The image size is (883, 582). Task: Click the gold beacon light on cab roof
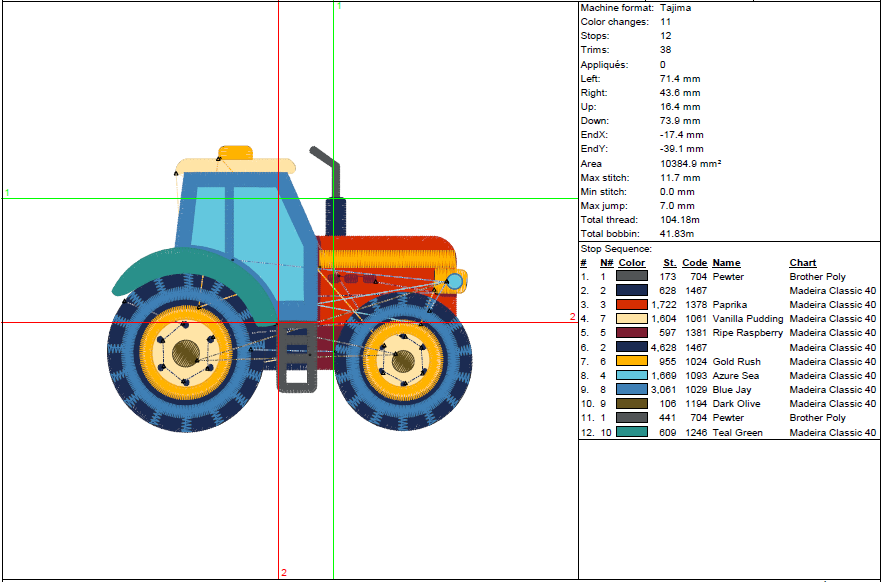(x=235, y=152)
